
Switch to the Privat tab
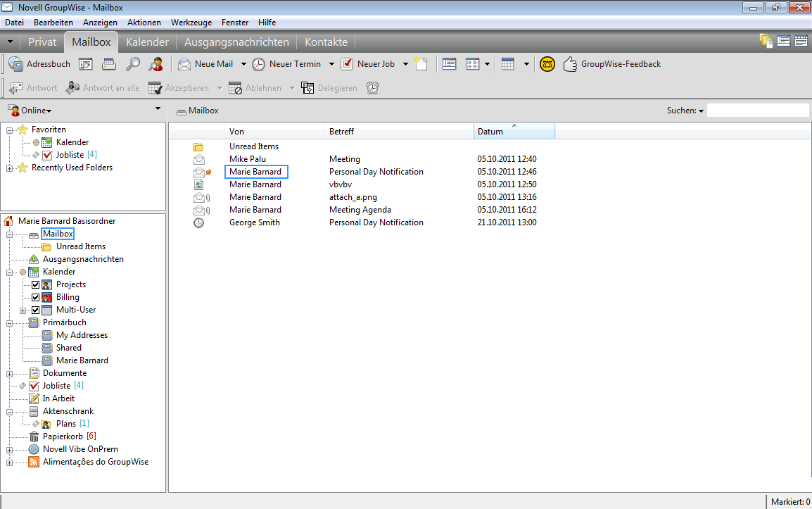42,42
